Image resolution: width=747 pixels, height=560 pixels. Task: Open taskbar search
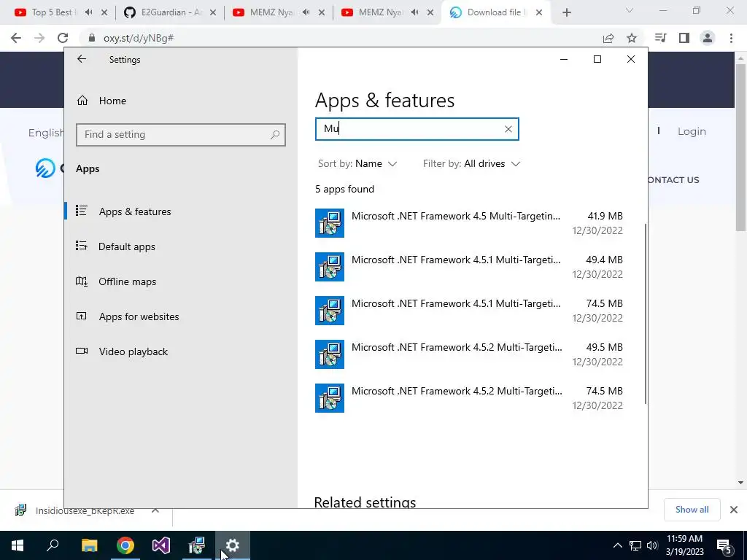coord(53,545)
